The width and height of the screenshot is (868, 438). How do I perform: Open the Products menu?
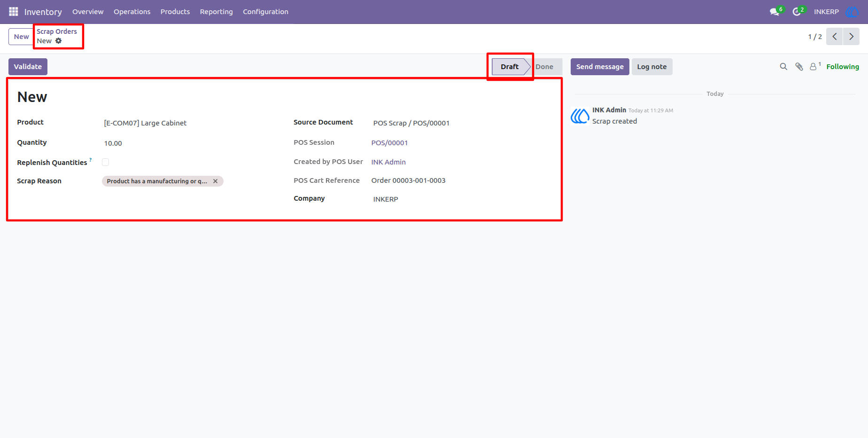coord(175,12)
